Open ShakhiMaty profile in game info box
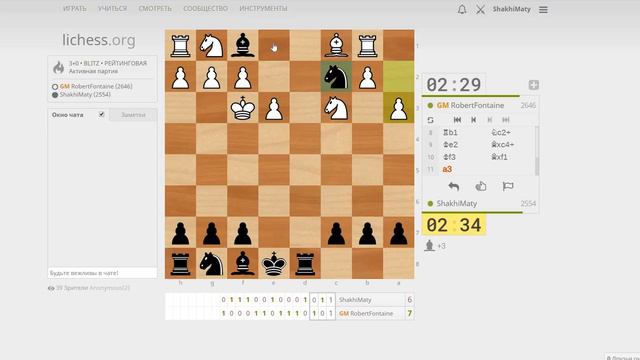This screenshot has height=360, width=640. [85, 95]
